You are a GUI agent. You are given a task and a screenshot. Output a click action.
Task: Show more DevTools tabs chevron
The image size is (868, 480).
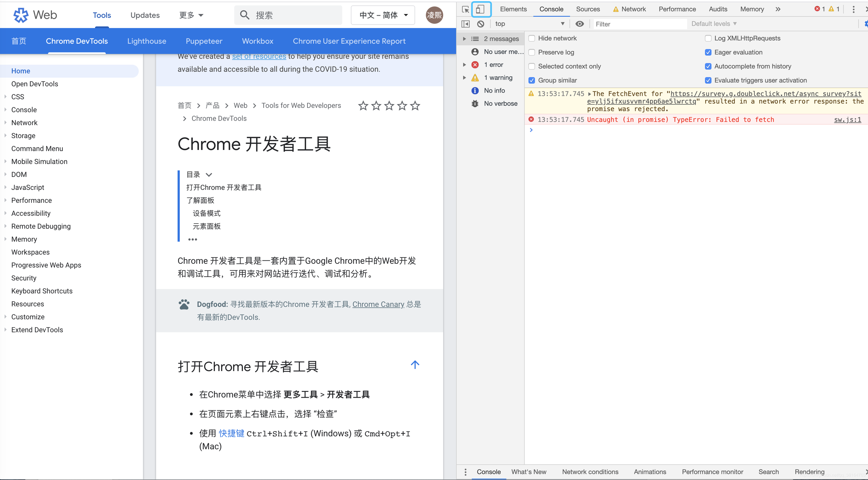778,9
